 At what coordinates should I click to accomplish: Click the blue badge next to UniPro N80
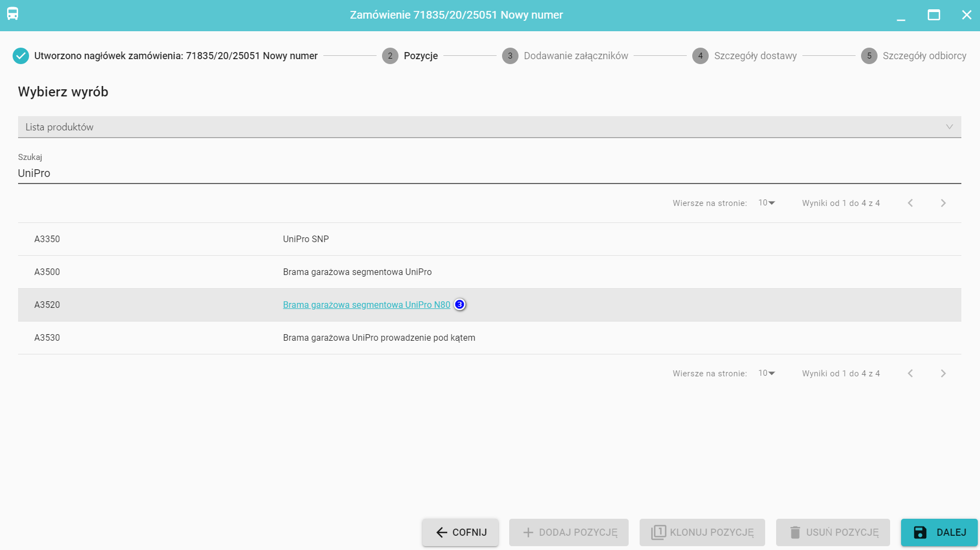pyautogui.click(x=460, y=305)
